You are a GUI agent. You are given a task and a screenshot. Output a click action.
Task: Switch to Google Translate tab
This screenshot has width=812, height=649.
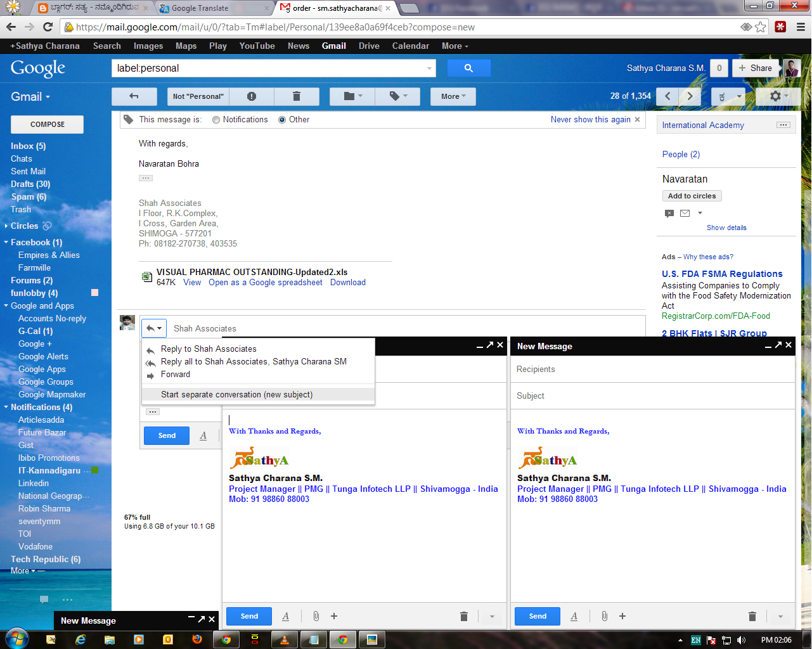213,8
